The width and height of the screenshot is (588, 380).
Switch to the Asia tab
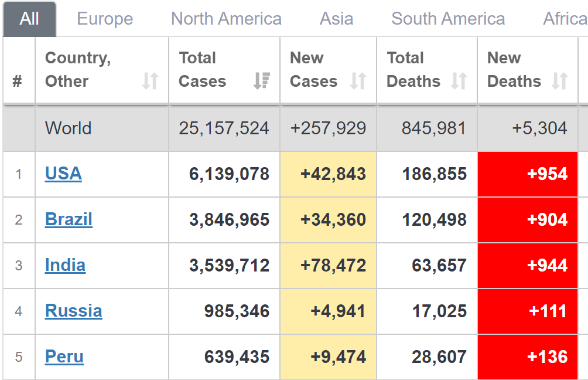336,19
